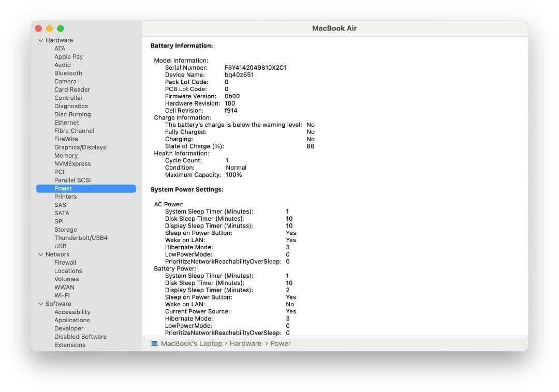This screenshot has height=392, width=559.
Task: Collapse the Software section
Action: tap(40, 304)
